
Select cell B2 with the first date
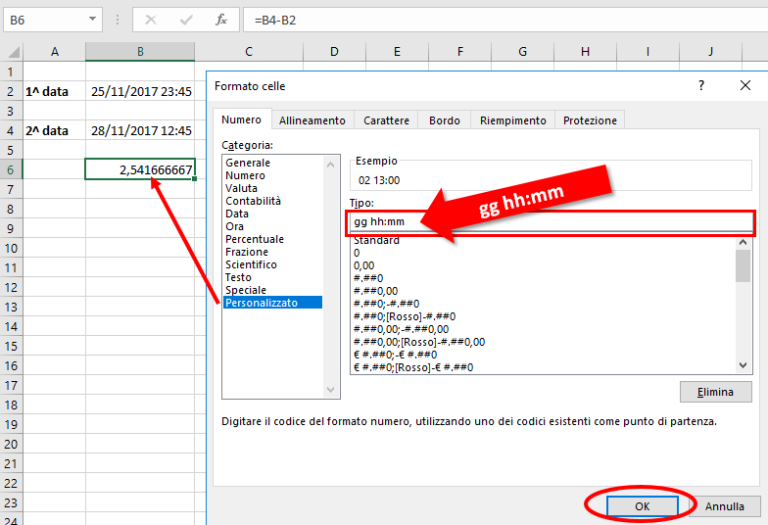tap(140, 91)
